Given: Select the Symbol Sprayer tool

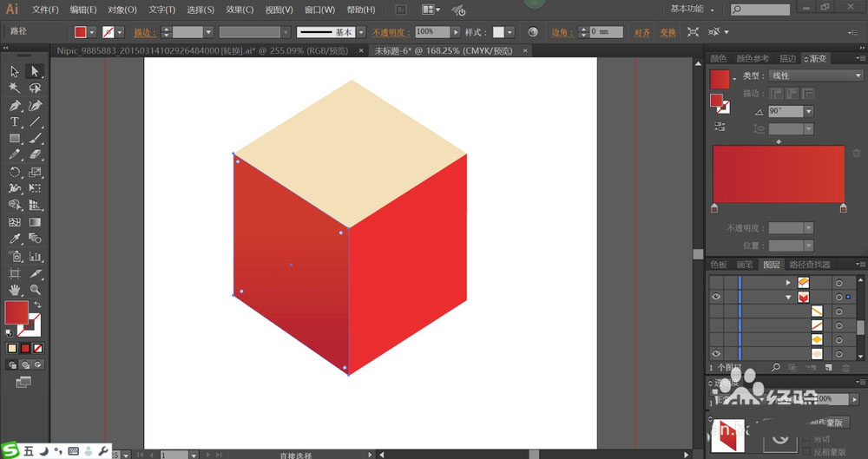Looking at the screenshot, I should (15, 256).
